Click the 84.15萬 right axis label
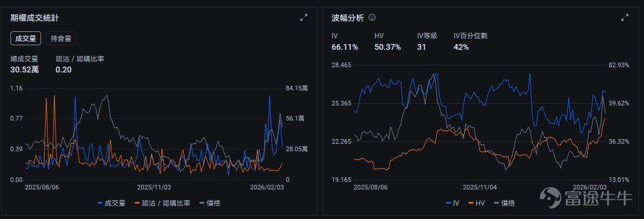 pyautogui.click(x=297, y=88)
